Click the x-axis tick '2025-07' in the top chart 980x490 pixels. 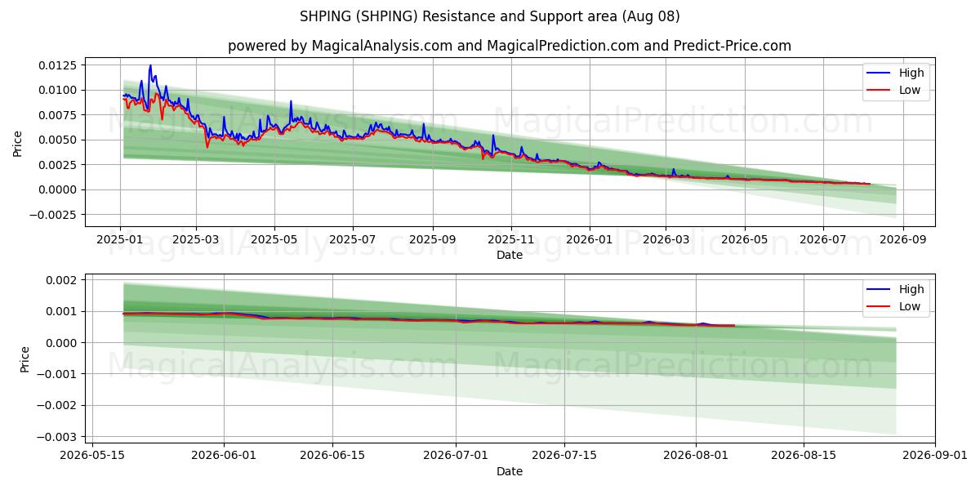coord(352,240)
